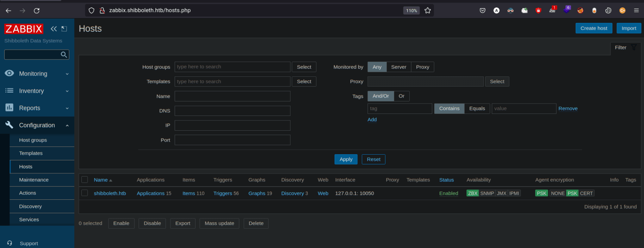
Task: Click the Support headset icon
Action: [10, 243]
